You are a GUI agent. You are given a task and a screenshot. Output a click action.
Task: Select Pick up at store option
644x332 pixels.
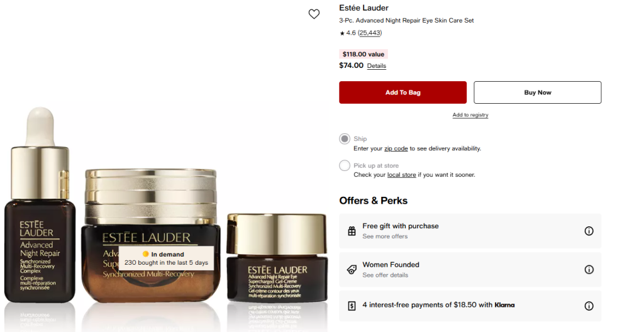[x=345, y=165]
